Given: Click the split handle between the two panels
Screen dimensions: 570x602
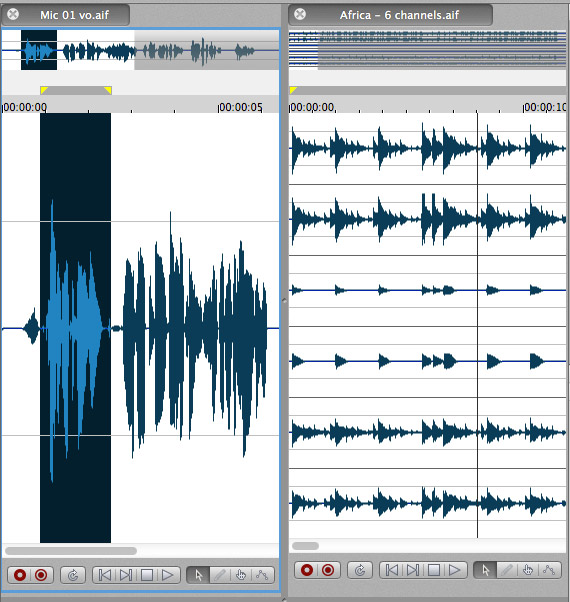Looking at the screenshot, I should pos(284,301).
